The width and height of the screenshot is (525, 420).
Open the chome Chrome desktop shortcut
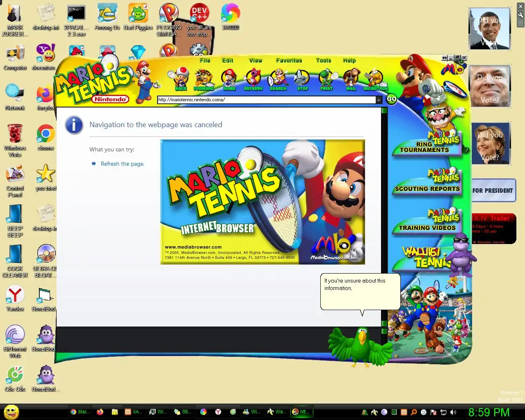pos(46,138)
